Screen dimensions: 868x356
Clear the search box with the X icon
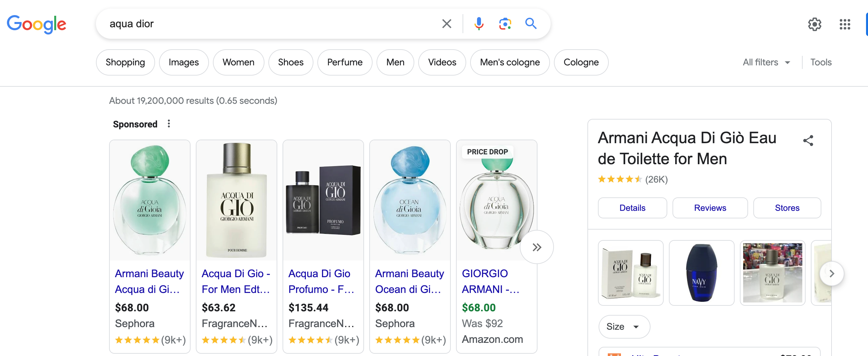coord(446,24)
